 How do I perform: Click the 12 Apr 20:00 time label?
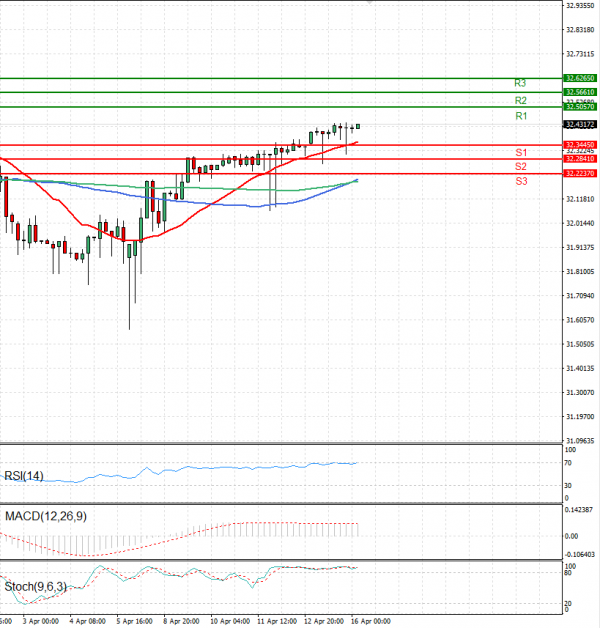click(324, 621)
